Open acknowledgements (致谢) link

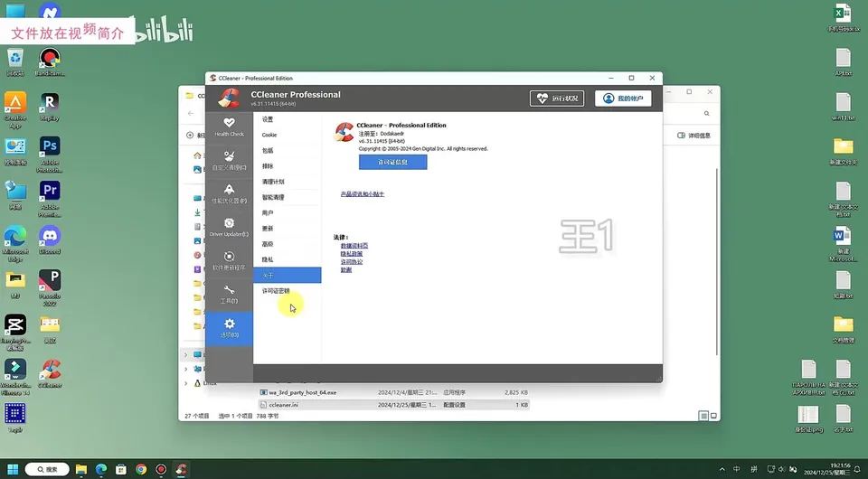click(x=346, y=270)
